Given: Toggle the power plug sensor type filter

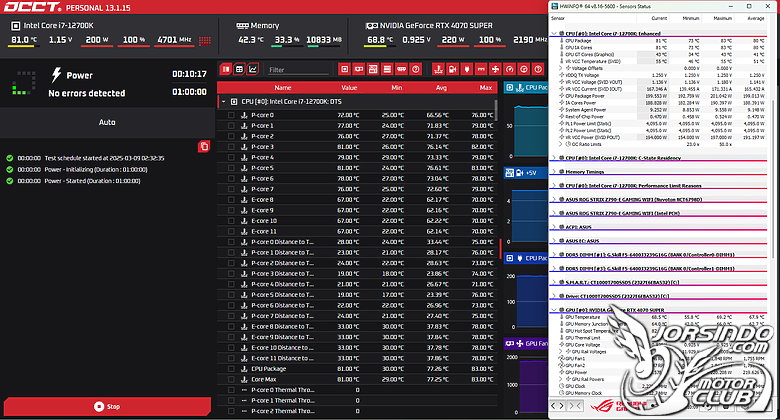Looking at the screenshot, I should pyautogui.click(x=467, y=69).
